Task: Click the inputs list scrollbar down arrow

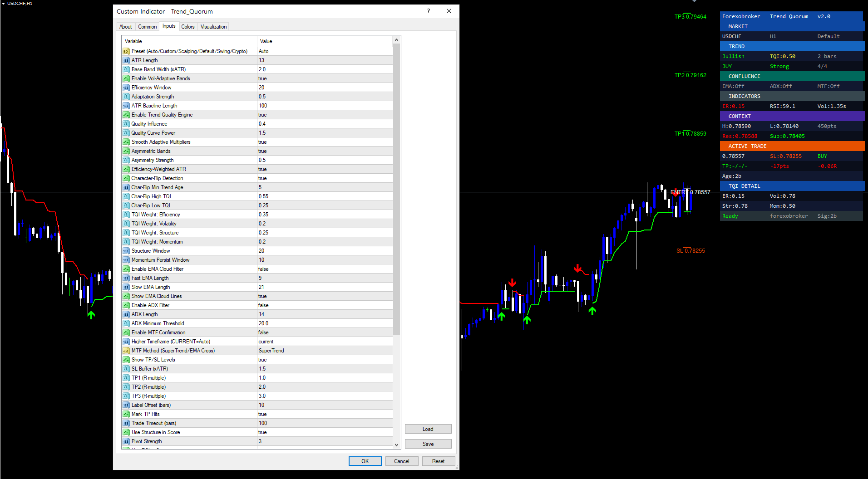Action: [396, 445]
